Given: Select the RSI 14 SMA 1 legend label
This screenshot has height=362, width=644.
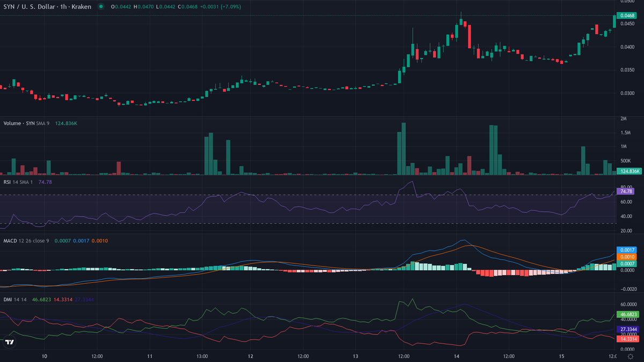Looking at the screenshot, I should (18, 182).
